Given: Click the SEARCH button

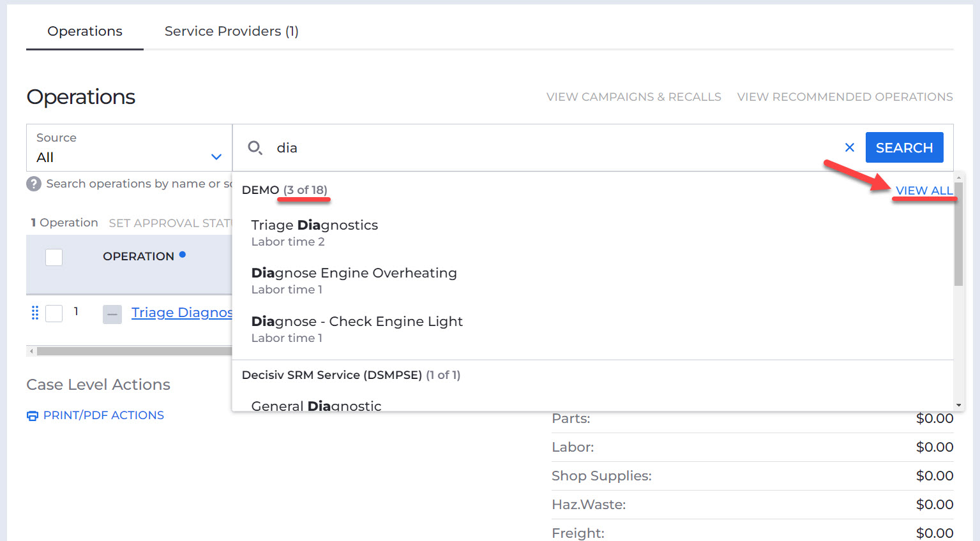Looking at the screenshot, I should tap(904, 147).
